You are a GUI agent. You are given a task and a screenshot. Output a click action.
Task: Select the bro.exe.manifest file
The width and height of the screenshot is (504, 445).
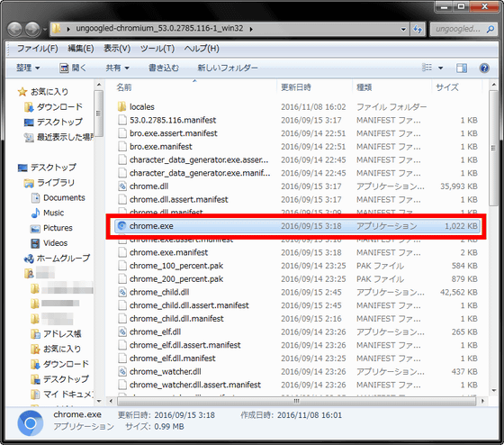pyautogui.click(x=161, y=147)
